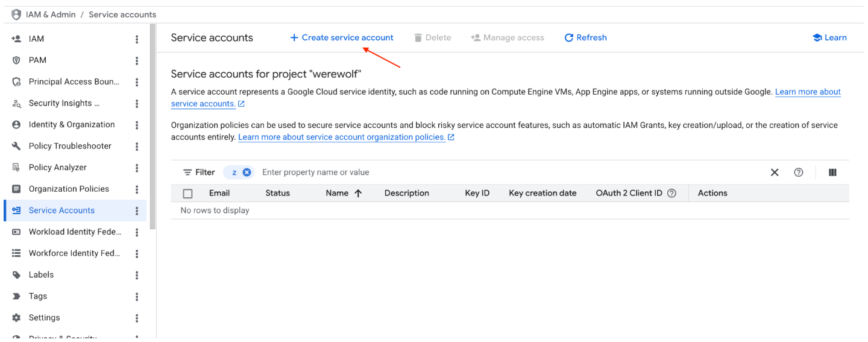Open Policy Troubleshooter three-dot menu
868x342 pixels.
[137, 147]
